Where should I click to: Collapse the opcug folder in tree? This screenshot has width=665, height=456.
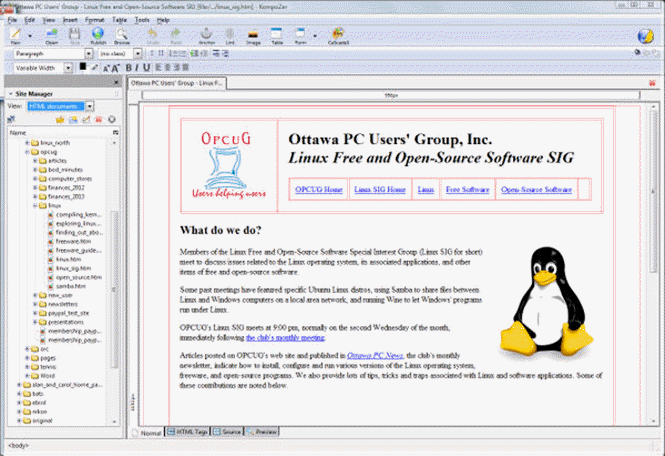[28, 152]
